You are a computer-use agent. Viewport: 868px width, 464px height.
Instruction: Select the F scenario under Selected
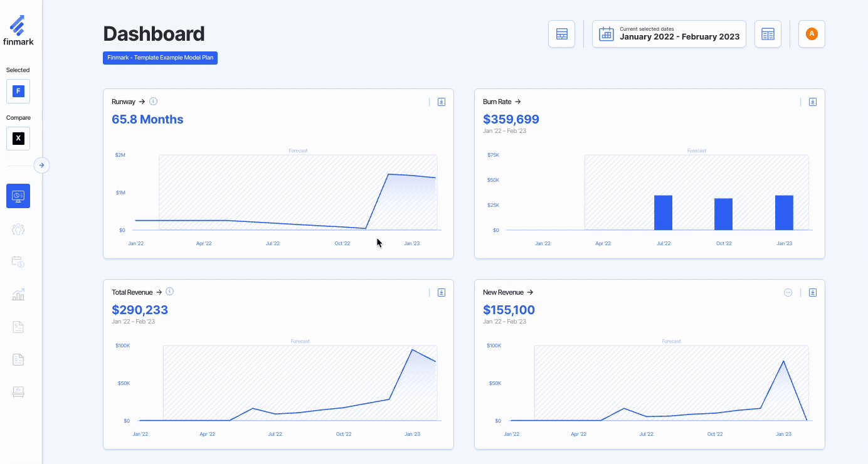pos(18,91)
